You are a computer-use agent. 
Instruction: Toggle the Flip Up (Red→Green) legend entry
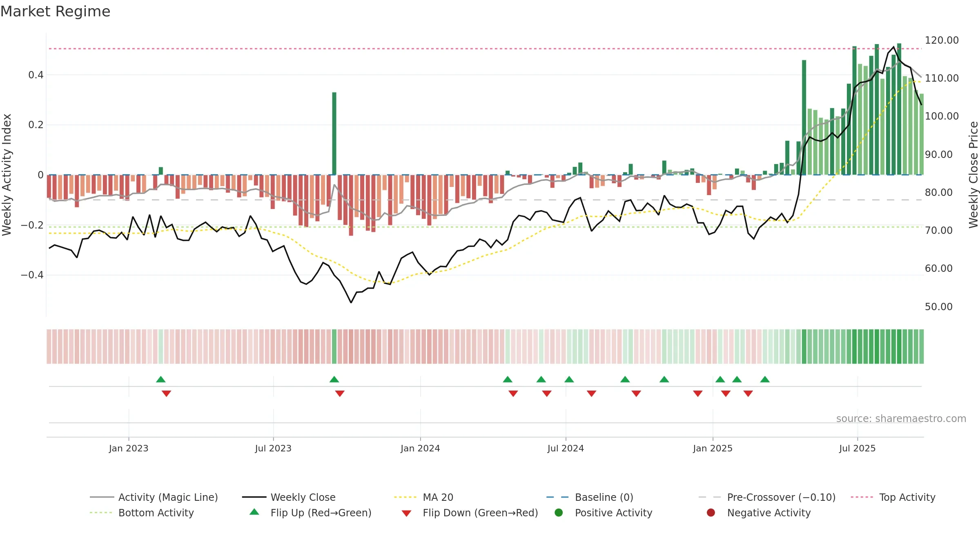click(x=310, y=513)
